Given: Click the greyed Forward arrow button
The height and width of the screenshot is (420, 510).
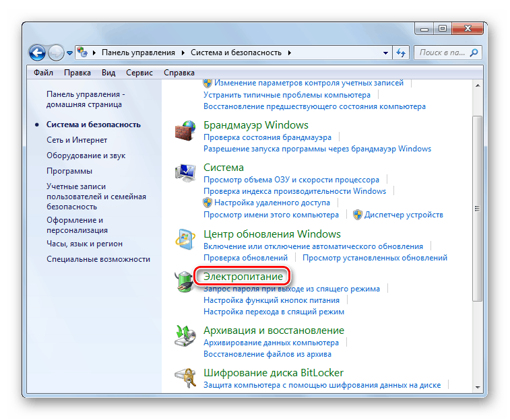Looking at the screenshot, I should [x=56, y=53].
